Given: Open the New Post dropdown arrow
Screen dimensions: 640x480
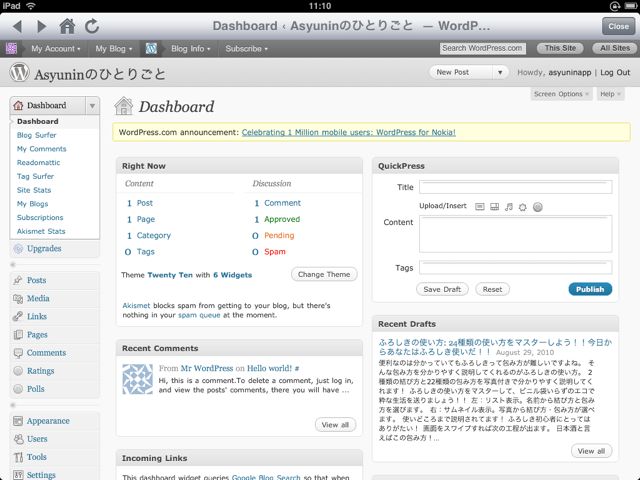Looking at the screenshot, I should pos(500,73).
